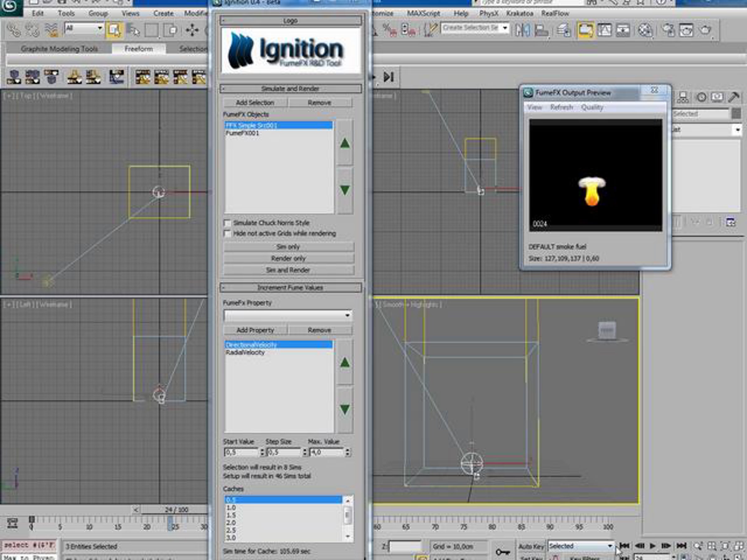Activate the Select Object tool
The height and width of the screenshot is (560, 747).
click(114, 30)
